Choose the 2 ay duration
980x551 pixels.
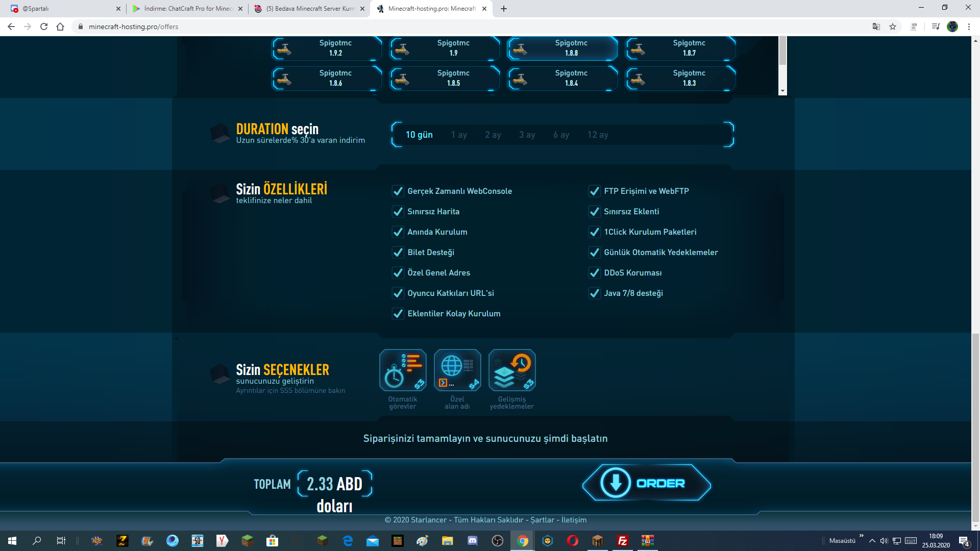pos(493,135)
